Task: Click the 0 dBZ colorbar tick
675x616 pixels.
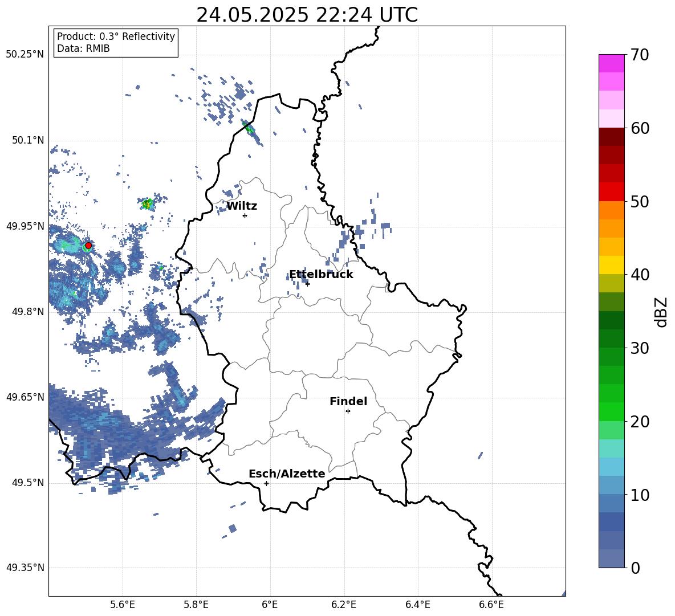Action: (x=635, y=568)
